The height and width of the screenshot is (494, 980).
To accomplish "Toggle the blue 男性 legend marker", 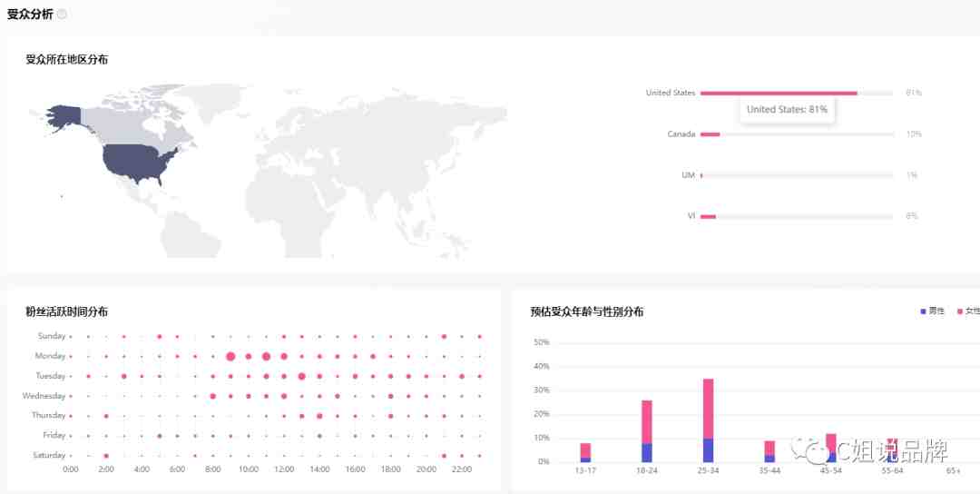I will point(924,311).
